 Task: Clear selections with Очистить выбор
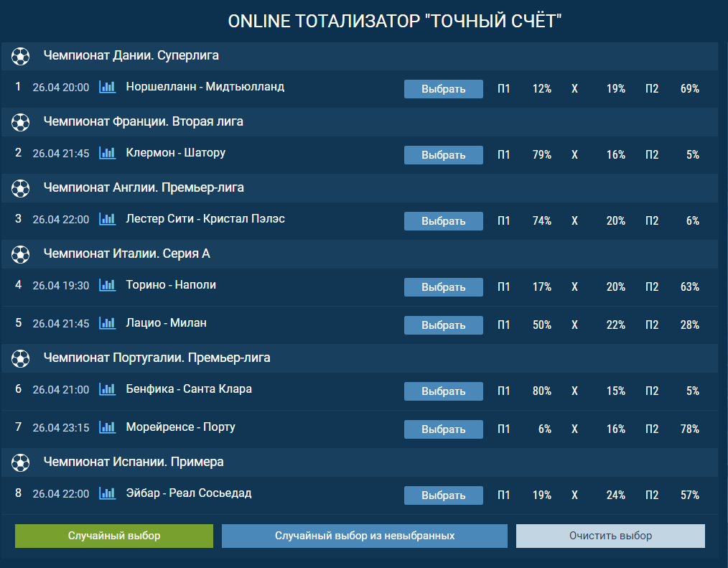610,536
